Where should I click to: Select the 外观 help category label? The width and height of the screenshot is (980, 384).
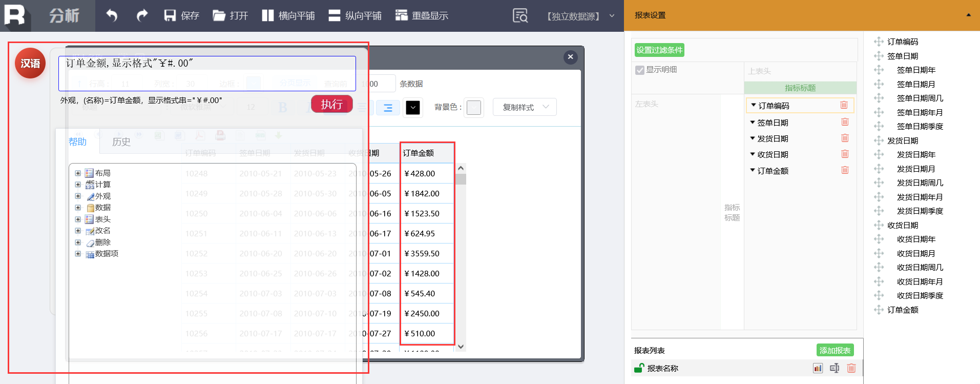(x=103, y=196)
